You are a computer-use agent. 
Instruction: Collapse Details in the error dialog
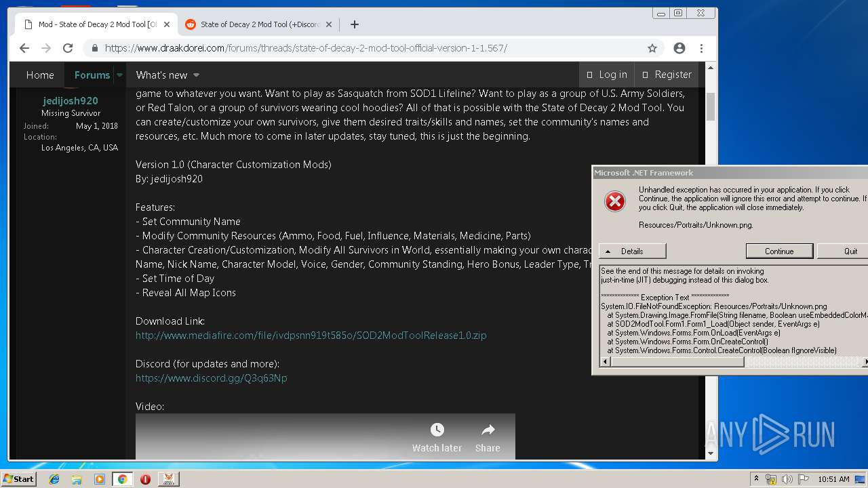pyautogui.click(x=632, y=251)
